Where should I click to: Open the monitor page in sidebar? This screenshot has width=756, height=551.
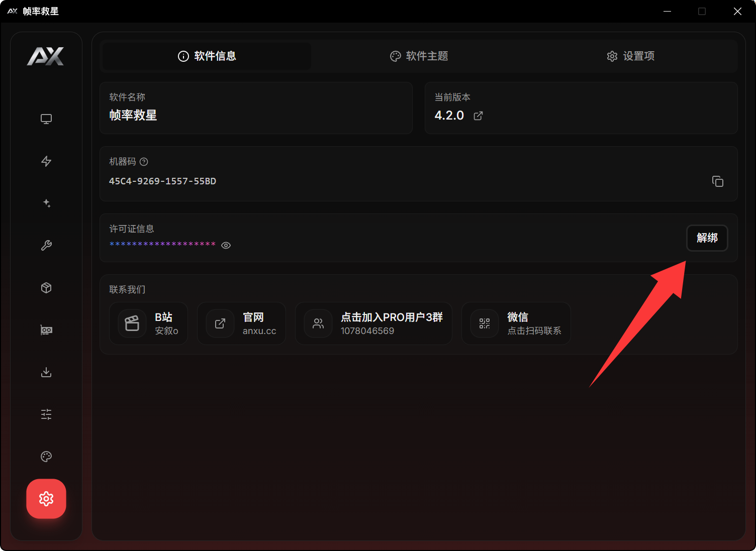[46, 119]
